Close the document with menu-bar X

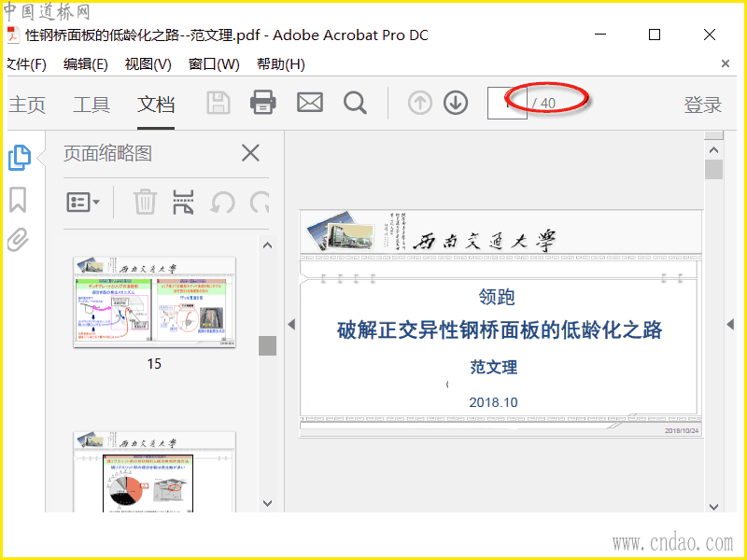tap(726, 63)
